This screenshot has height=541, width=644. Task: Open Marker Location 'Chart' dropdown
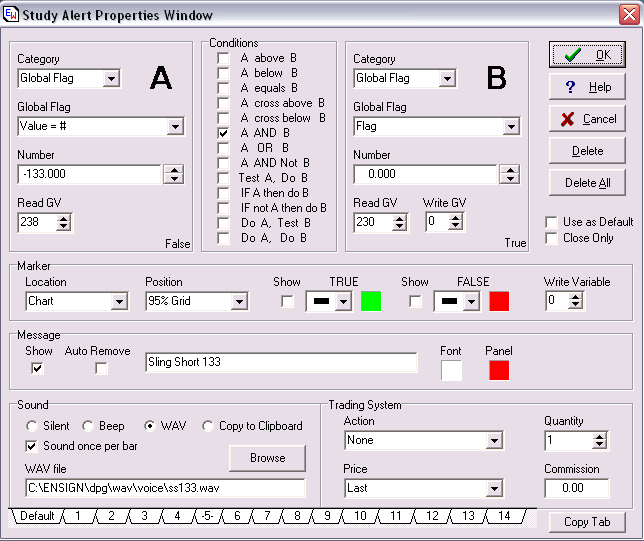coord(119,302)
